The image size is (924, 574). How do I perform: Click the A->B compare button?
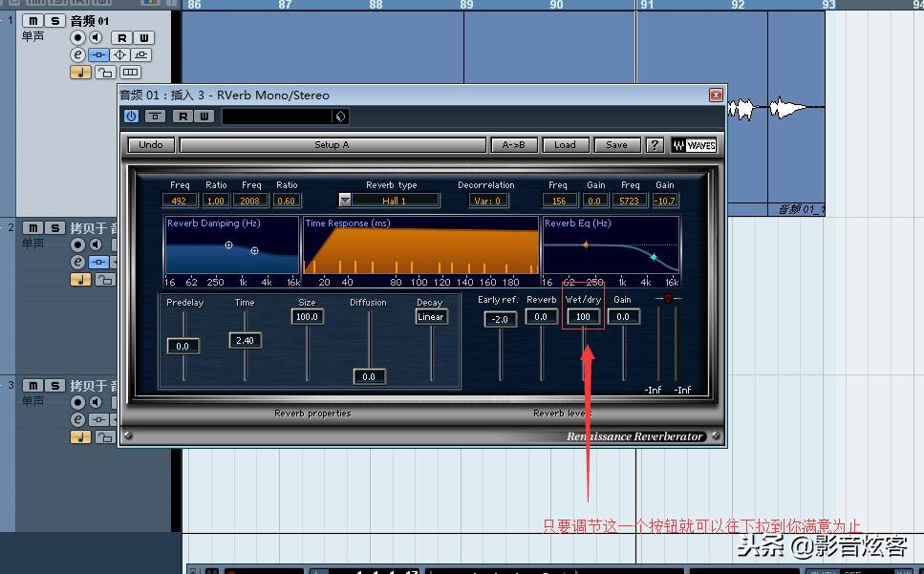512,144
